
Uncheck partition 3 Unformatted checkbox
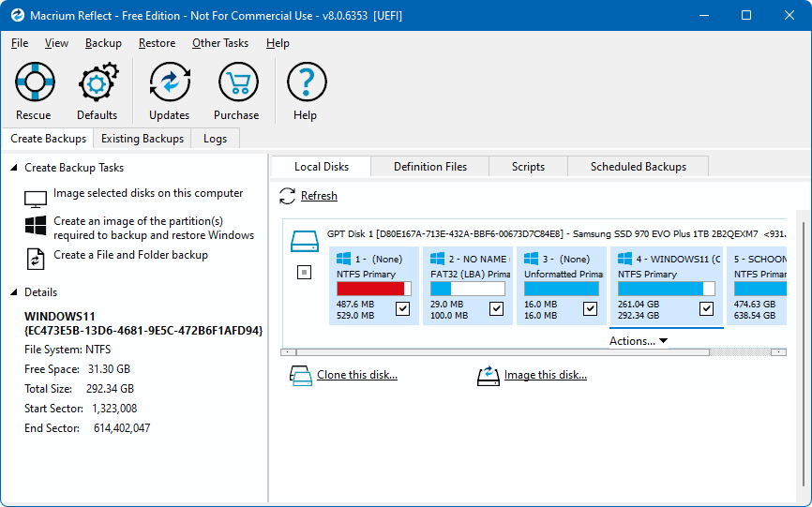[590, 309]
